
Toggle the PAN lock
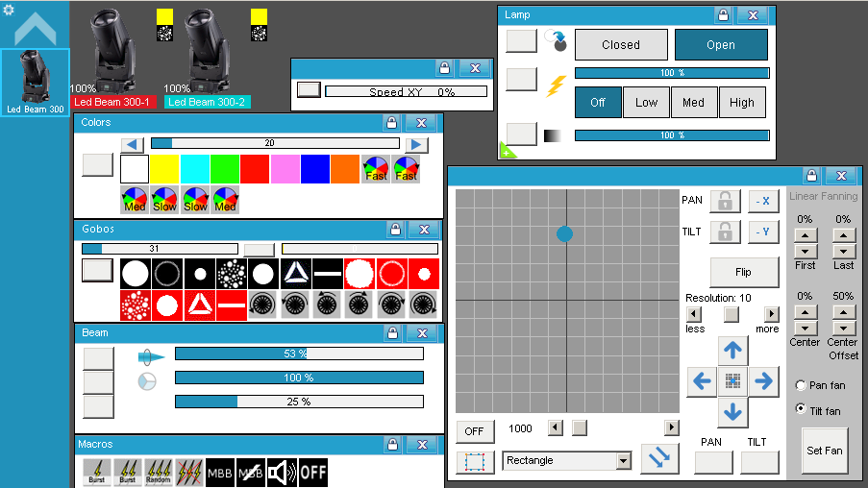click(725, 202)
